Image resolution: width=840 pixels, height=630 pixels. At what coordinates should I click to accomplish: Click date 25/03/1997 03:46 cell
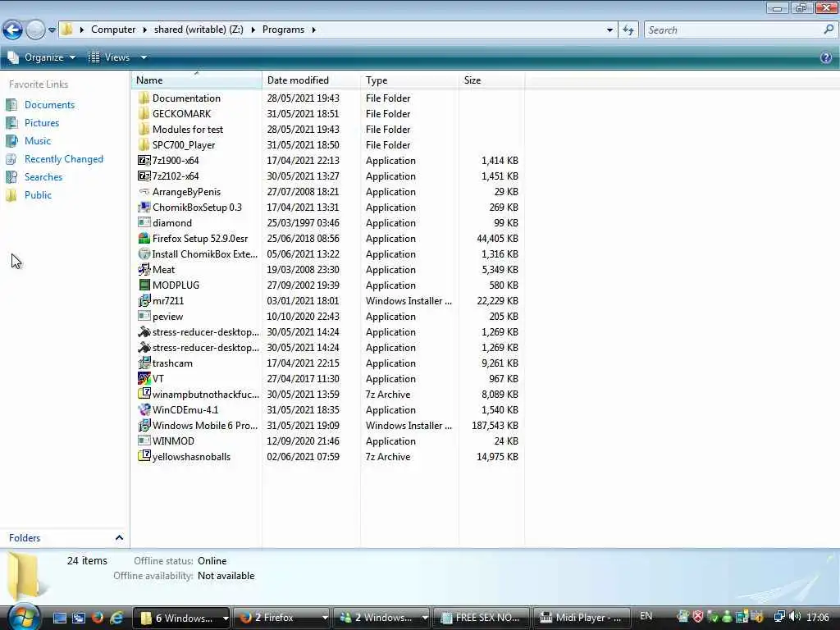click(x=304, y=223)
